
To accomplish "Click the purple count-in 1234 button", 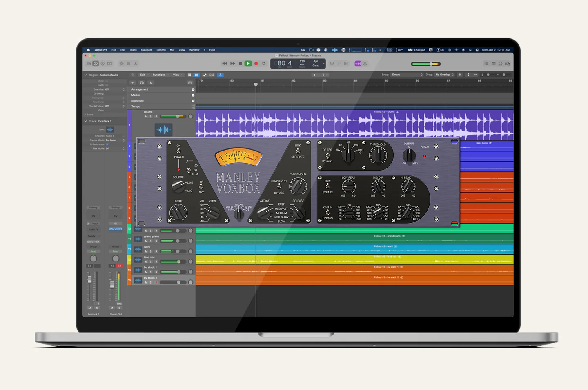I will pos(358,64).
